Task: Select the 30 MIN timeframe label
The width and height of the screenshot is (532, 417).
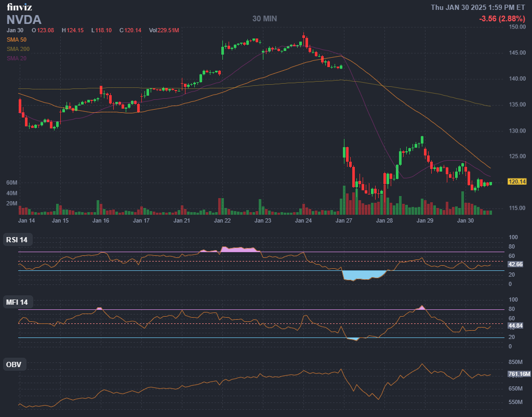Action: pyautogui.click(x=264, y=18)
